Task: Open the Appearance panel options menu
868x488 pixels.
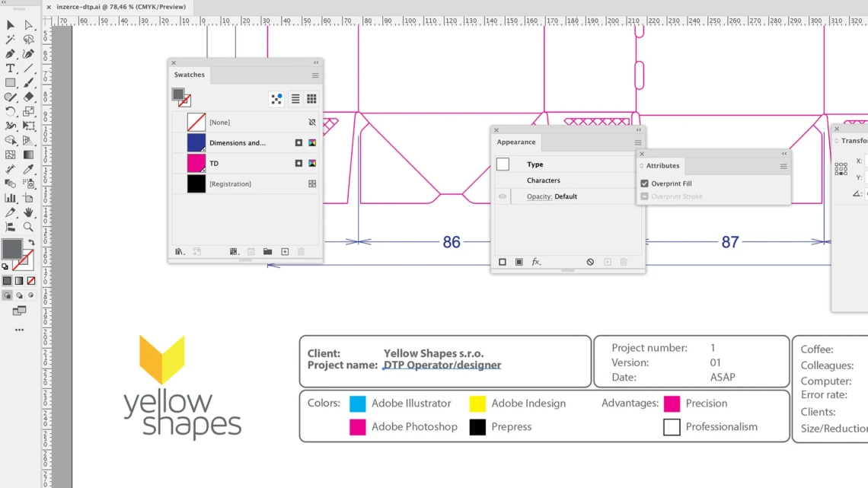Action: pos(638,142)
